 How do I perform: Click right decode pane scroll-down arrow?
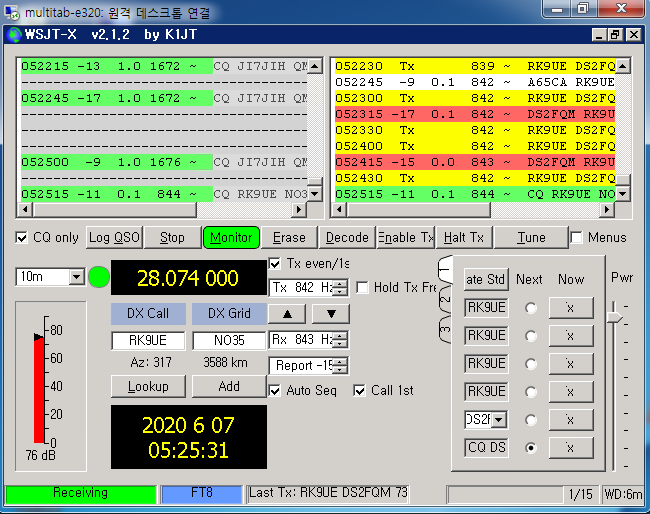point(623,194)
